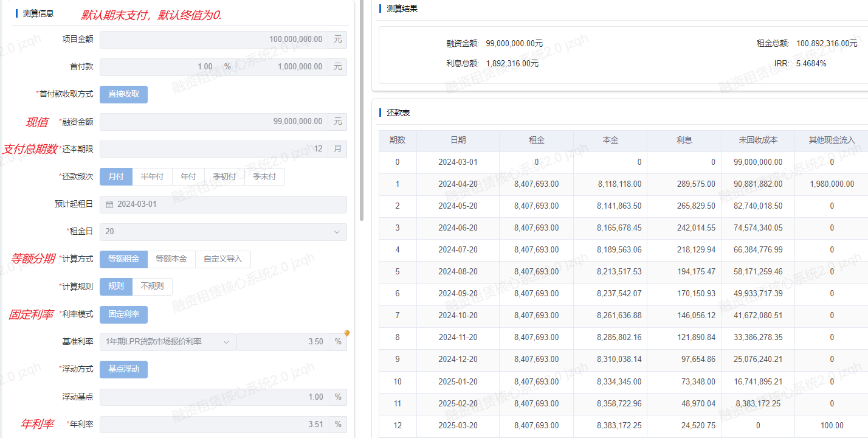Click the 基点浮动 floating method button
This screenshot has width=868, height=438.
123,369
